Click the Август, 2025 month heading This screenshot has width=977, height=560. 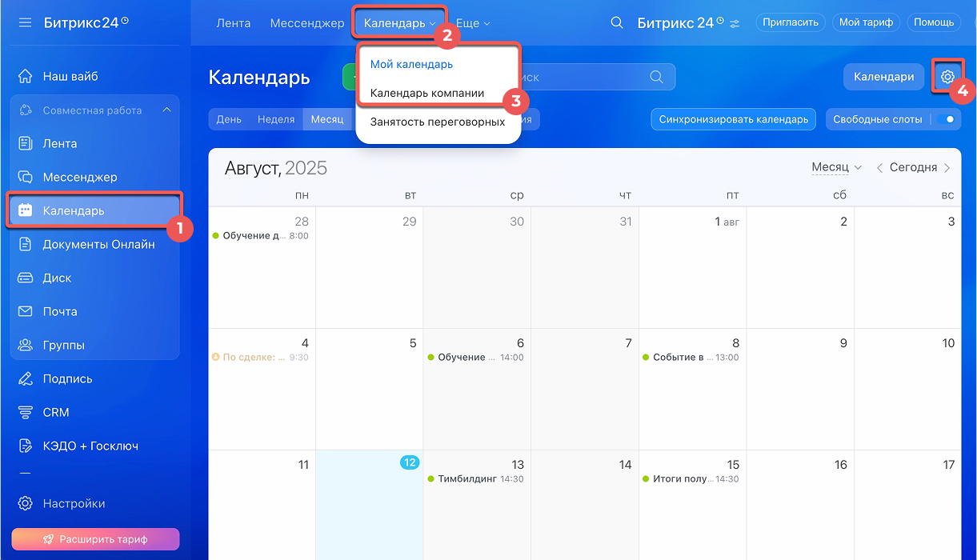coord(276,168)
